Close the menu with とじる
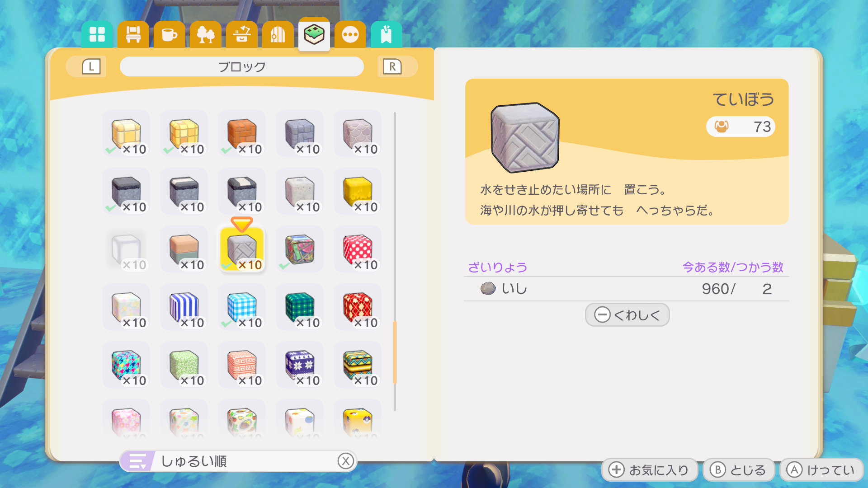This screenshot has width=868, height=488. coord(738,470)
